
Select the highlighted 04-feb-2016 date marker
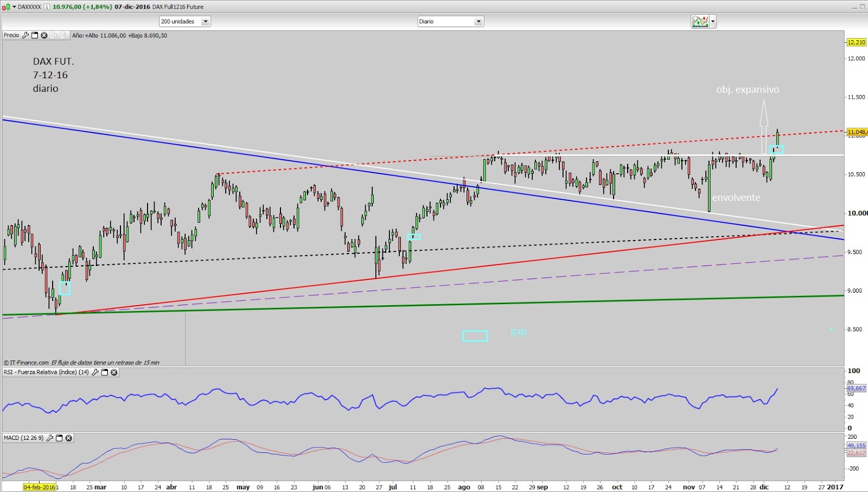coord(39,487)
